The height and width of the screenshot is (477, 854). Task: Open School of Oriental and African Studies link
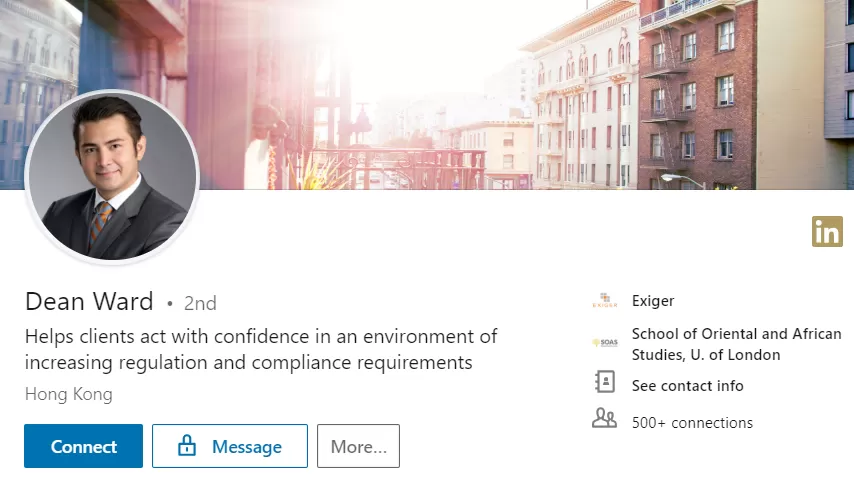click(x=736, y=344)
